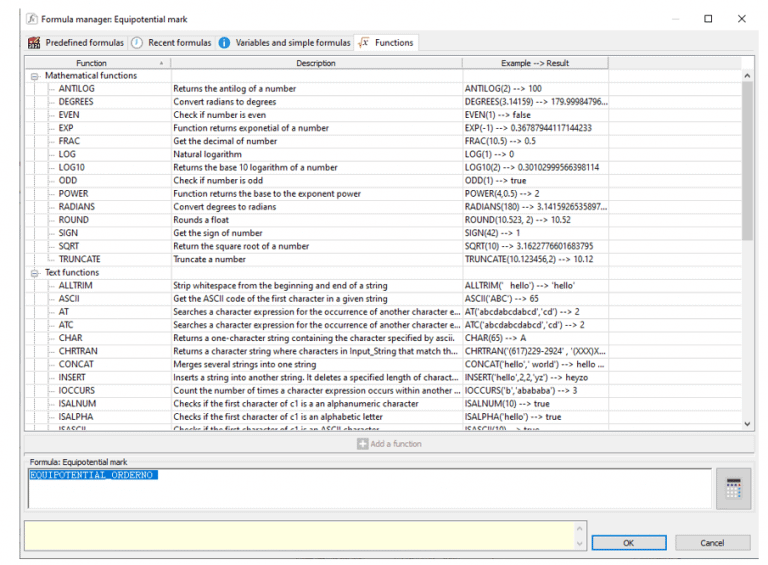Click description 'Natural logarithm'
Image resolution: width=768 pixels, height=565 pixels.
coord(207,154)
